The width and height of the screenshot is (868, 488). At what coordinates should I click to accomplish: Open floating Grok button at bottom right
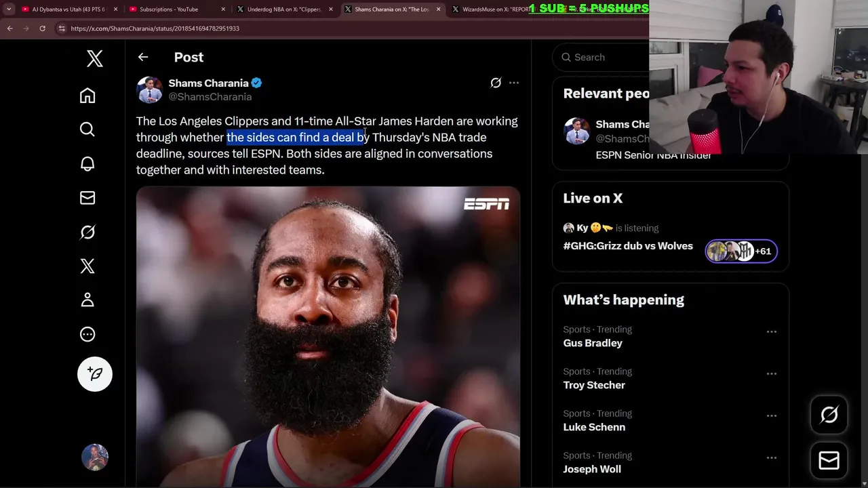tap(829, 415)
